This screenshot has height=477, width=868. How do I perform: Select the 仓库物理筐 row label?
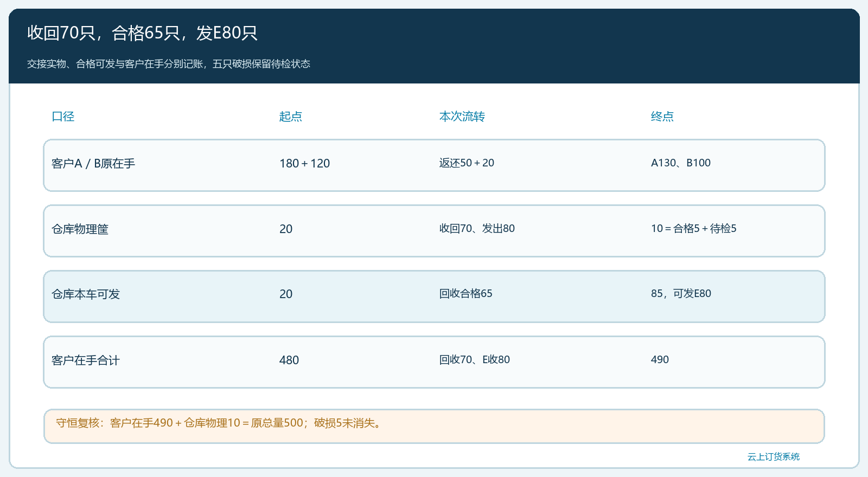coord(80,229)
